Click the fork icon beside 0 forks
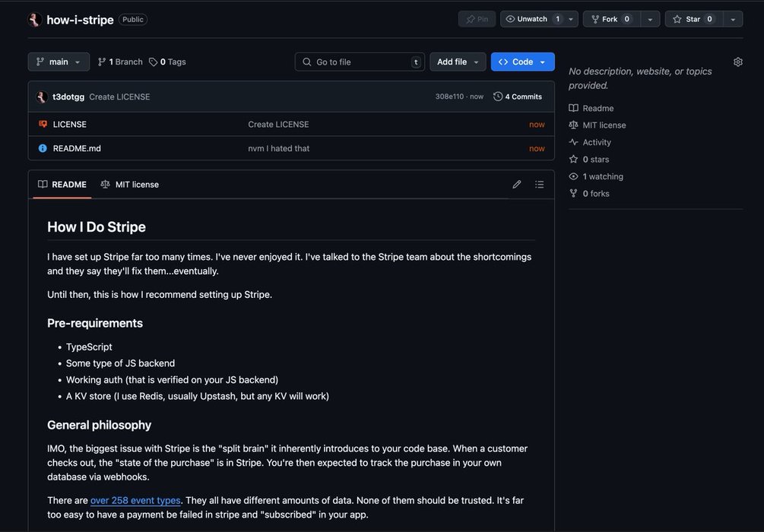 pyautogui.click(x=573, y=193)
